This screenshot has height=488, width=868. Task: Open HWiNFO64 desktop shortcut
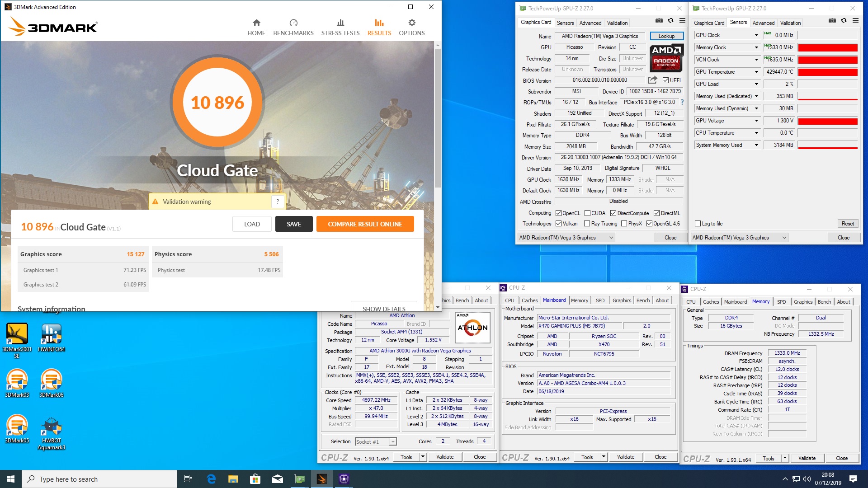pos(51,338)
